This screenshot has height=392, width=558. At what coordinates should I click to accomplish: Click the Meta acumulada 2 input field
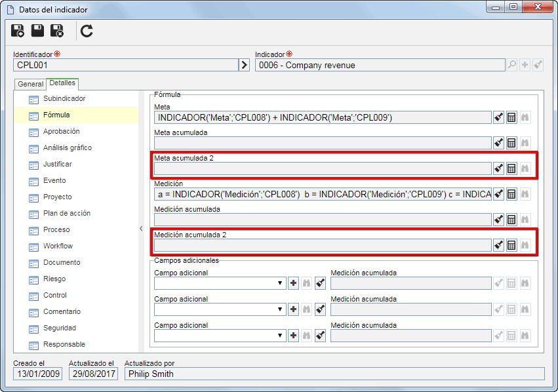click(x=323, y=168)
